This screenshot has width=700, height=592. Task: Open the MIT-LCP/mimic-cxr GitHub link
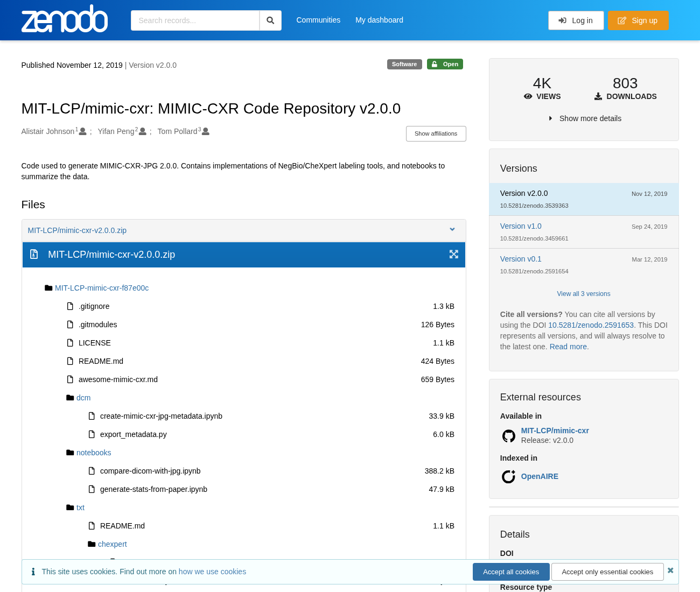coord(555,431)
